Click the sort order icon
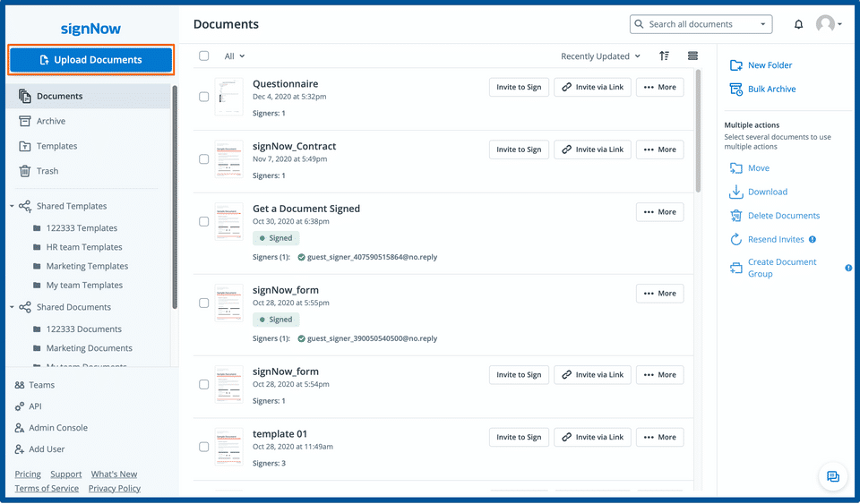The height and width of the screenshot is (504, 860). (664, 56)
